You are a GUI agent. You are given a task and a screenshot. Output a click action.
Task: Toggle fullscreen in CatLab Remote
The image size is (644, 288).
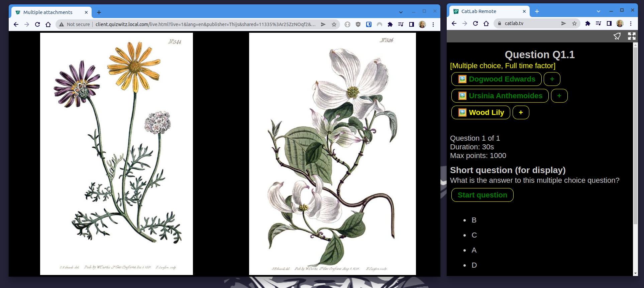[x=632, y=36]
